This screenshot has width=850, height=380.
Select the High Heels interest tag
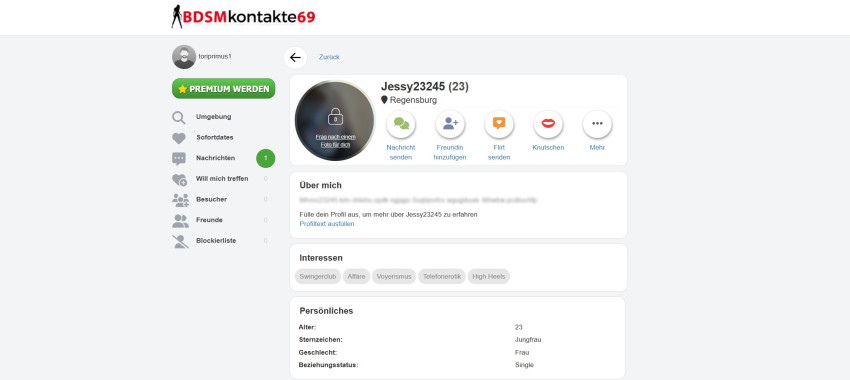pyautogui.click(x=488, y=276)
